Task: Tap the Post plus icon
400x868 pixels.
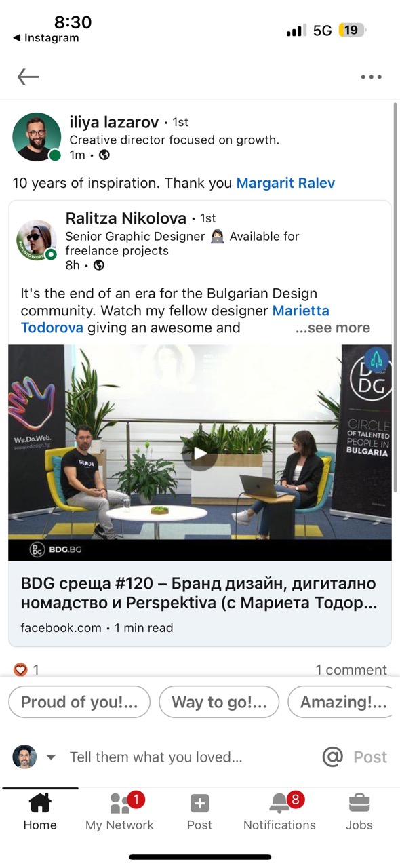Action: click(199, 811)
